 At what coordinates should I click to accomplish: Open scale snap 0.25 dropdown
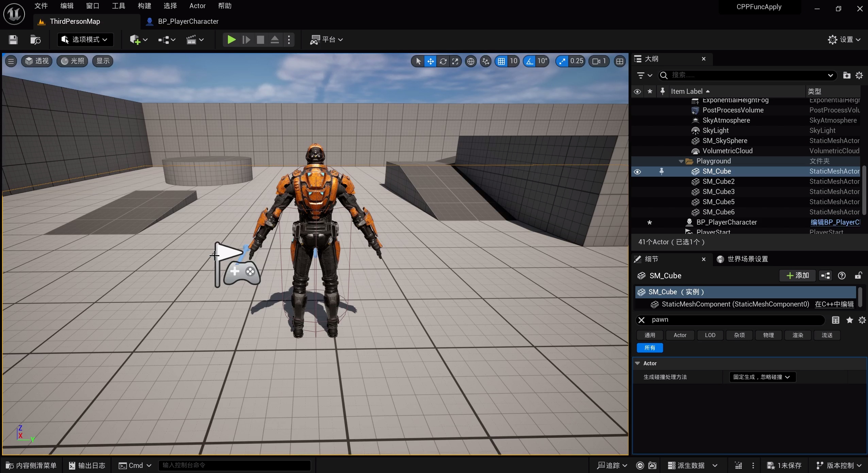[577, 61]
